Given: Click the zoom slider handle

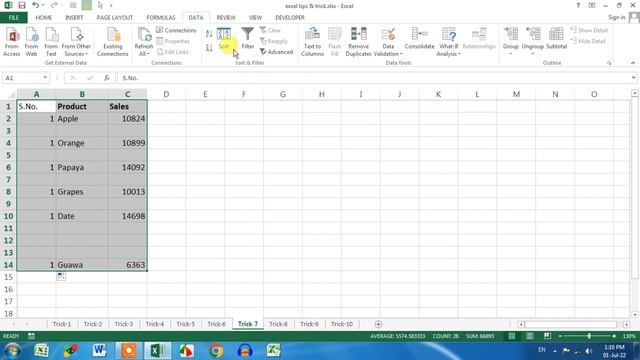Looking at the screenshot, I should click(x=589, y=336).
